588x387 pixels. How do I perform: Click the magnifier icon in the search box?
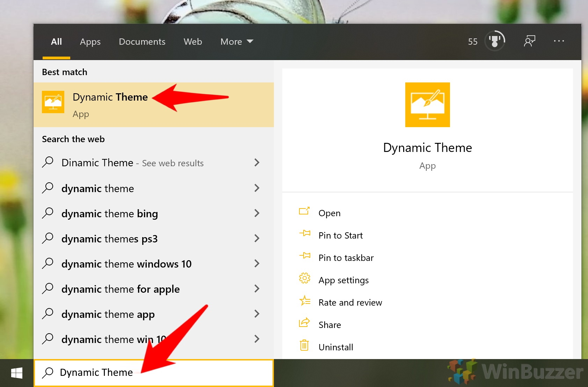pyautogui.click(x=48, y=373)
